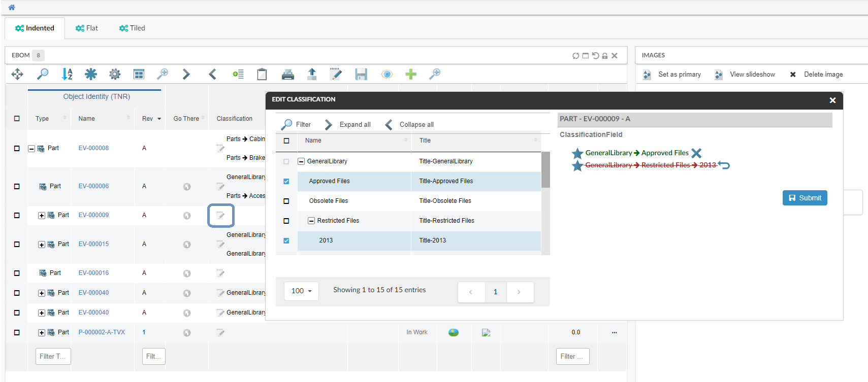Undo removal of Restricted Files 2013 classification
This screenshot has width=868, height=382.
(724, 165)
